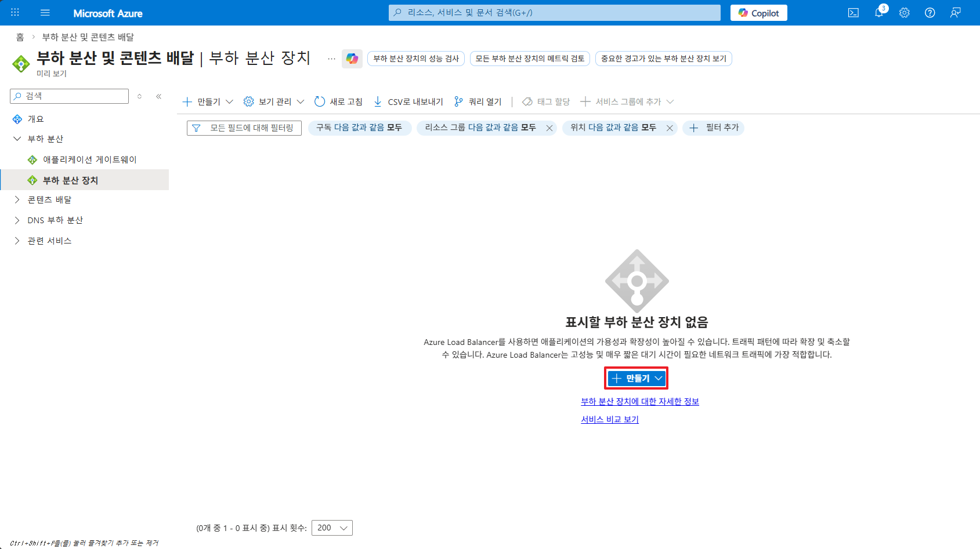This screenshot has height=549, width=980.
Task: Open the help question mark icon
Action: [930, 13]
